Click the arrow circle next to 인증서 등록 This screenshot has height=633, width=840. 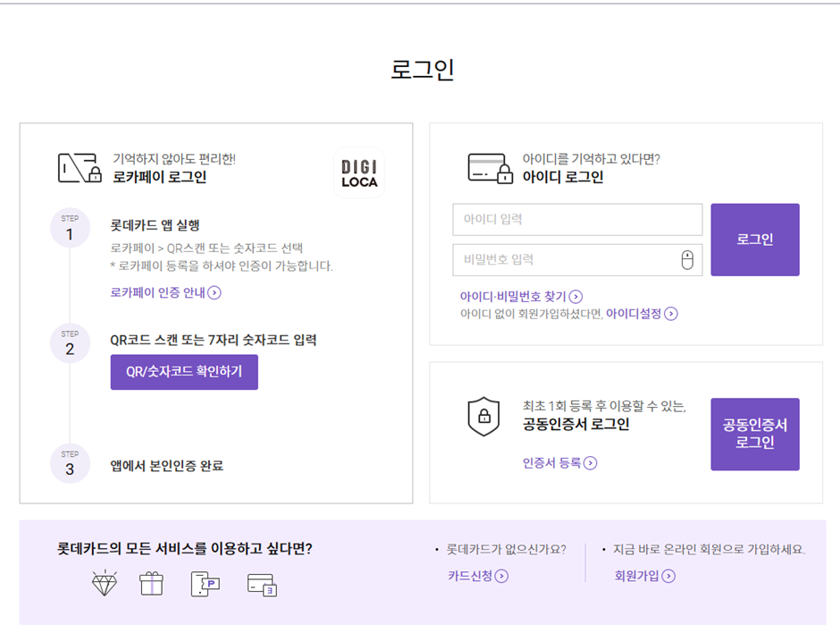click(590, 463)
